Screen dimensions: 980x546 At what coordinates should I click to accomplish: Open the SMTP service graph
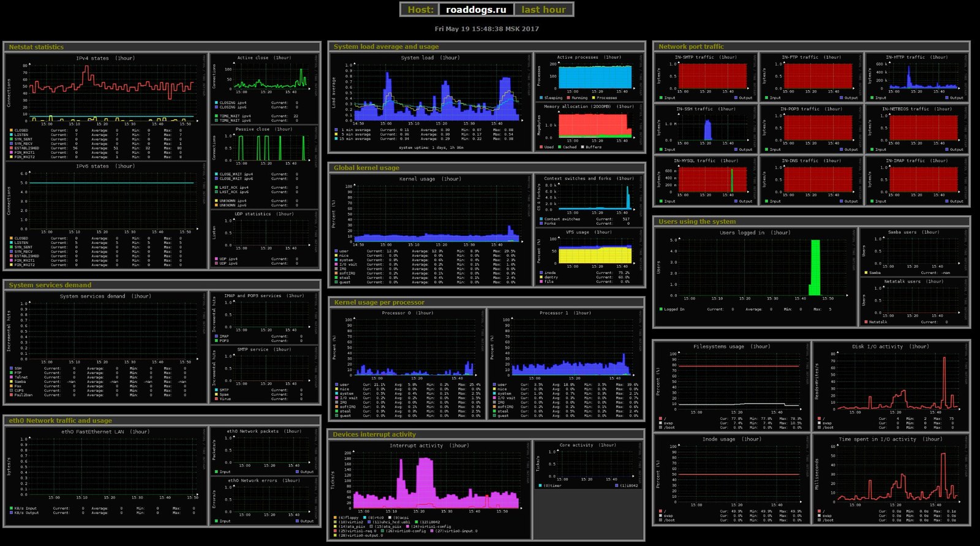pyautogui.click(x=265, y=373)
